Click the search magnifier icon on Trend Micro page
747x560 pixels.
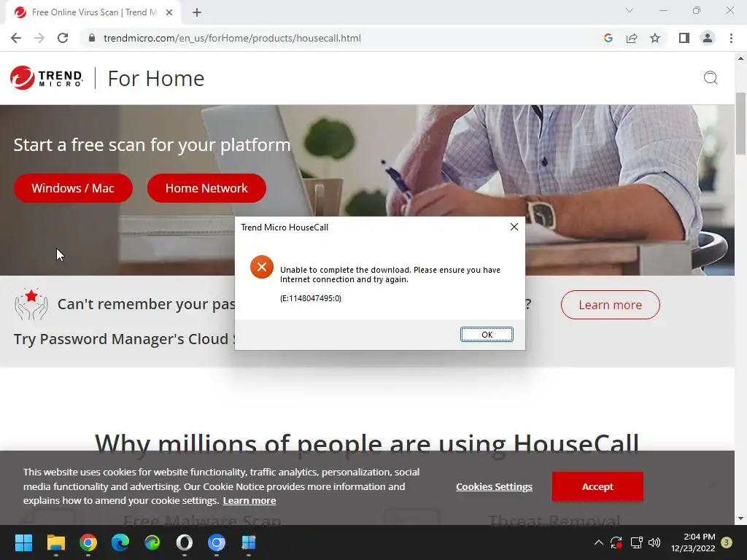(x=711, y=77)
